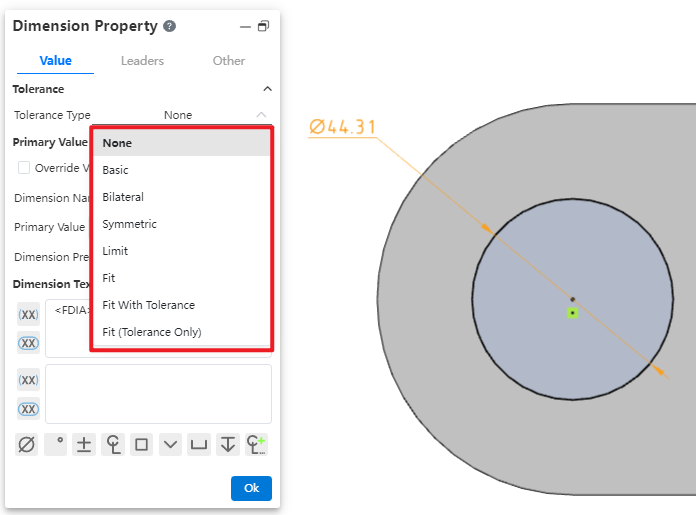696x515 pixels.
Task: Insert the square symbol
Action: (x=142, y=445)
